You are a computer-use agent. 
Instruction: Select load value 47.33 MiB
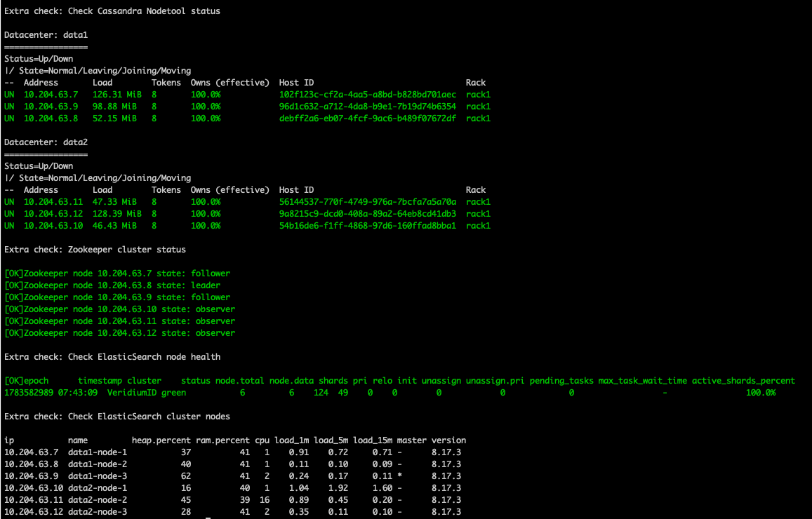click(x=115, y=202)
